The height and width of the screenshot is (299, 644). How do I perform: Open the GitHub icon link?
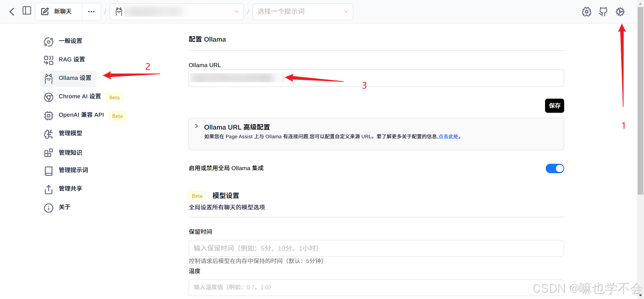[603, 12]
